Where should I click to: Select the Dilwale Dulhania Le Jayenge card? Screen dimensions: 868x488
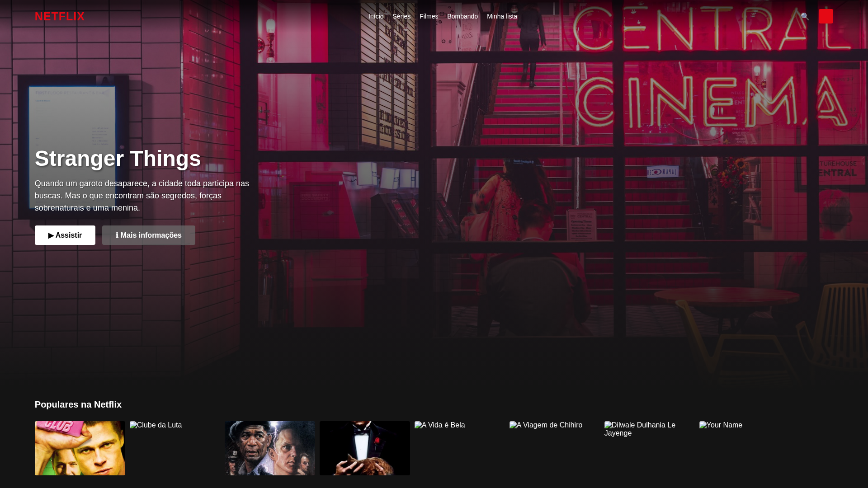650,448
